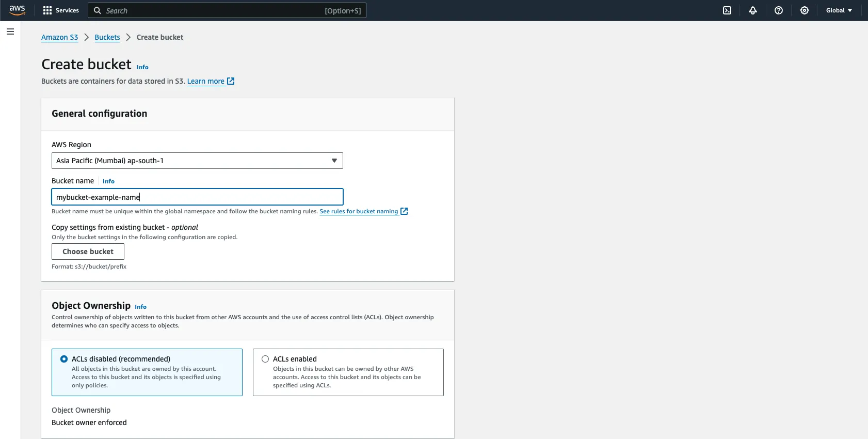
Task: Go to Amazon S3 breadcrumb
Action: click(60, 37)
